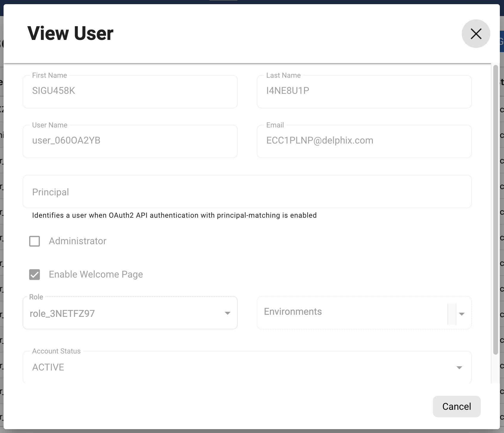
Task: Click the Email field with ECC1PLNP@delphix.com
Action: point(364,141)
